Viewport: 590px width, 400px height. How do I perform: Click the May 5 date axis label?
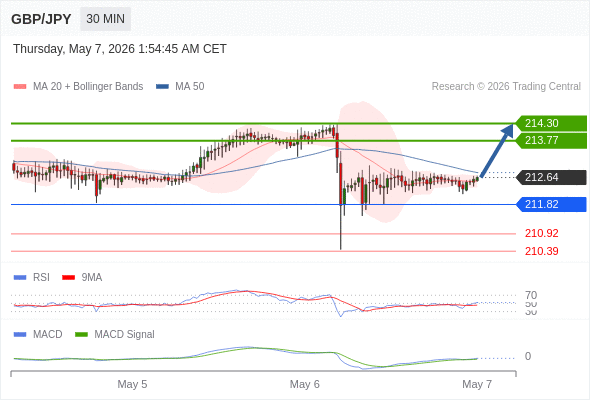pyautogui.click(x=132, y=384)
